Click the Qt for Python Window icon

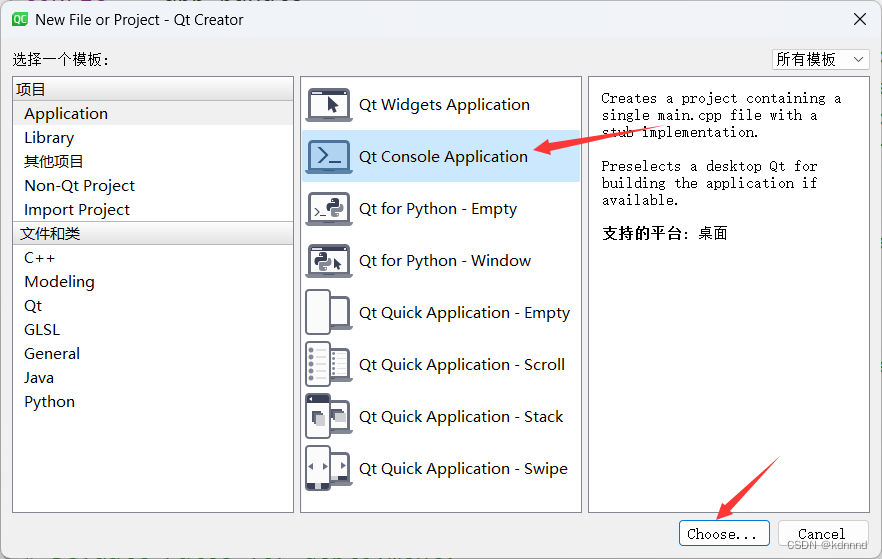click(329, 260)
